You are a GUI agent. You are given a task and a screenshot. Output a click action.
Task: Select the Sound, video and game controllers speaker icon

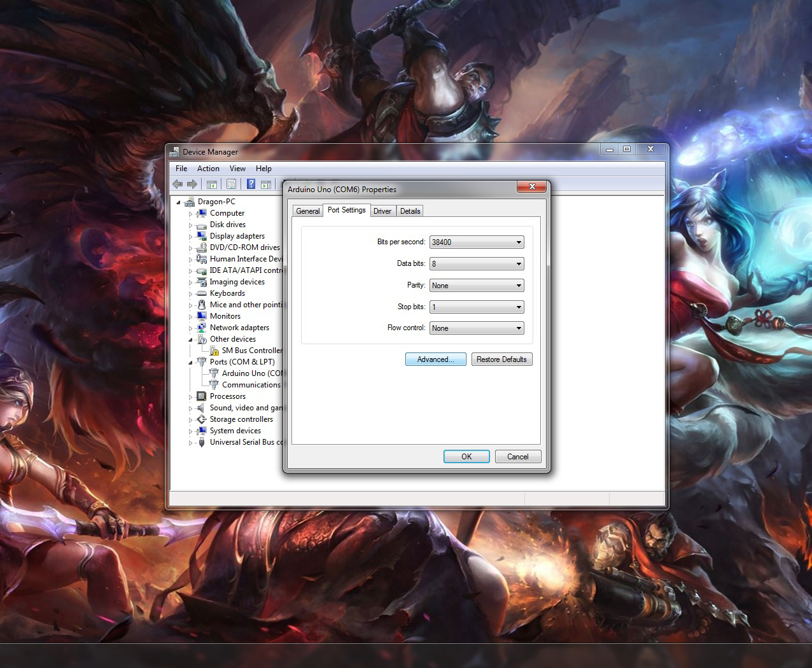coord(202,408)
